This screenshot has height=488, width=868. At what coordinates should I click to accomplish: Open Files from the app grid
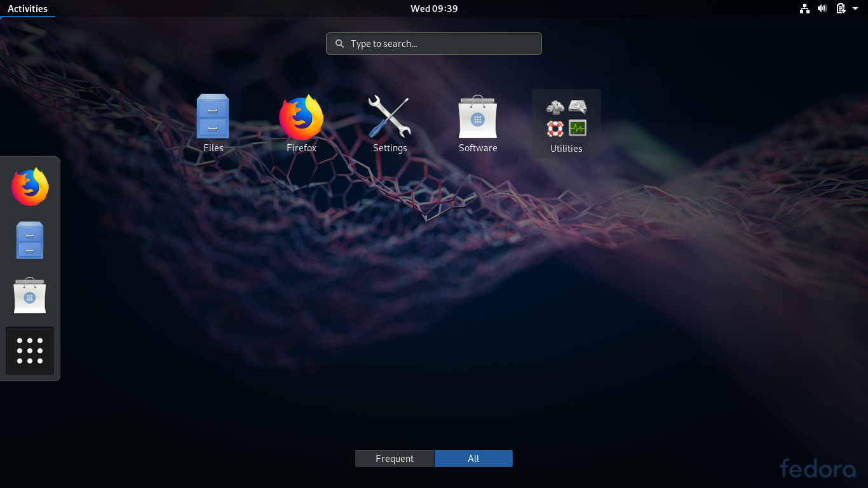(213, 124)
